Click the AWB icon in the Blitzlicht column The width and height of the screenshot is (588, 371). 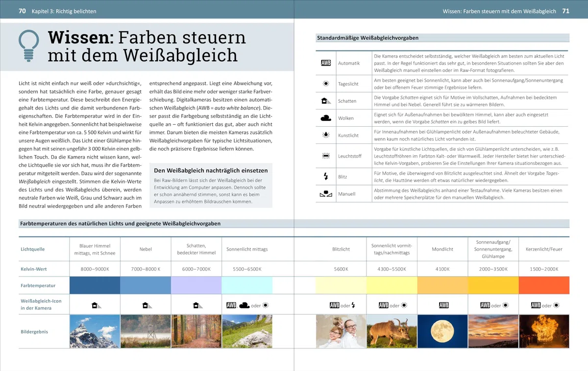[x=335, y=305]
